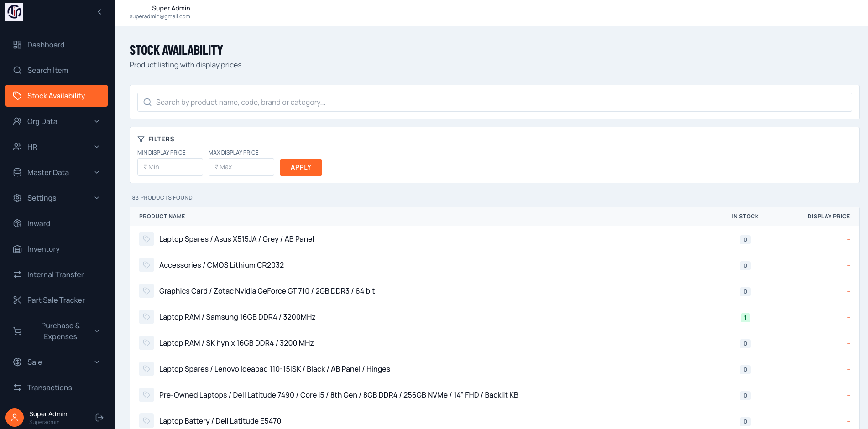Click the SK hynix 16GB DDR4 row
Viewport: 868px width, 429px height.
494,343
